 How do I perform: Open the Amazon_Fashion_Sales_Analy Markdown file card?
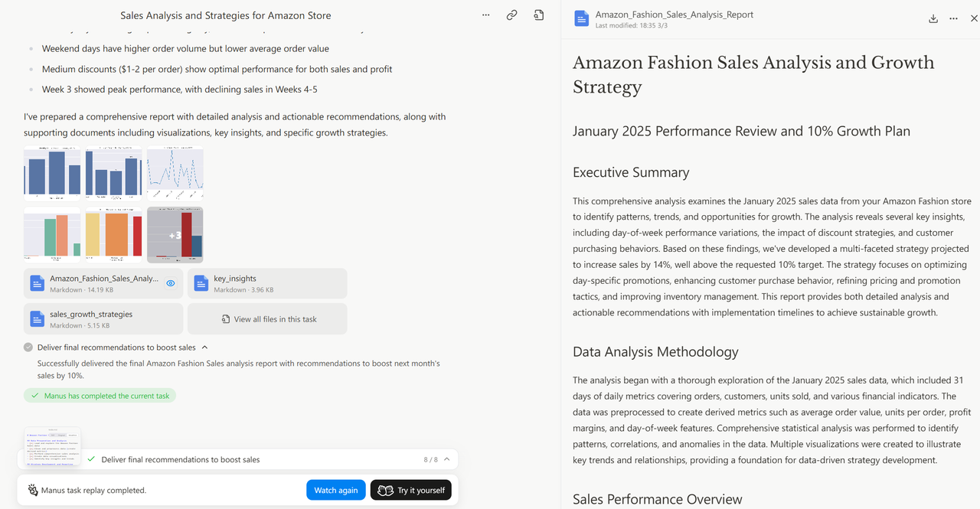[x=103, y=283]
